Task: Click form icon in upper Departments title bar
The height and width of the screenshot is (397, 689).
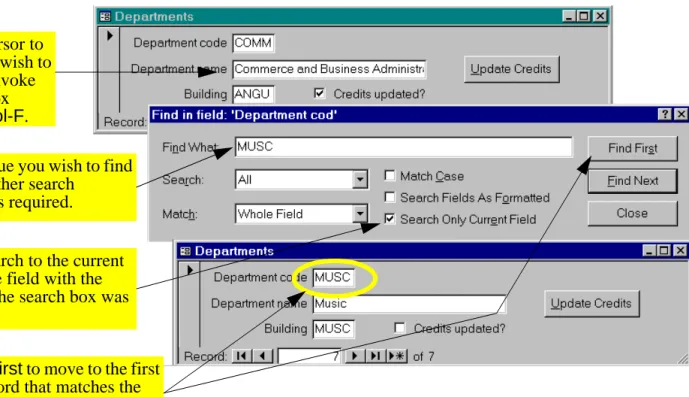Action: point(105,17)
